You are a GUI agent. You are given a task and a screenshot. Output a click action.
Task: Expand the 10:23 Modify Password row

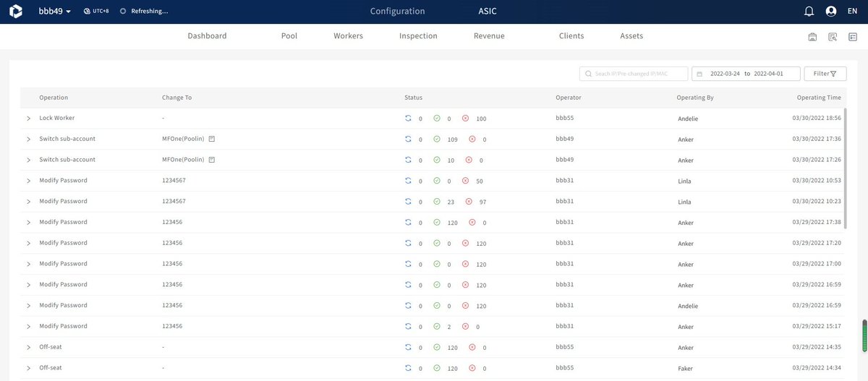[28, 202]
